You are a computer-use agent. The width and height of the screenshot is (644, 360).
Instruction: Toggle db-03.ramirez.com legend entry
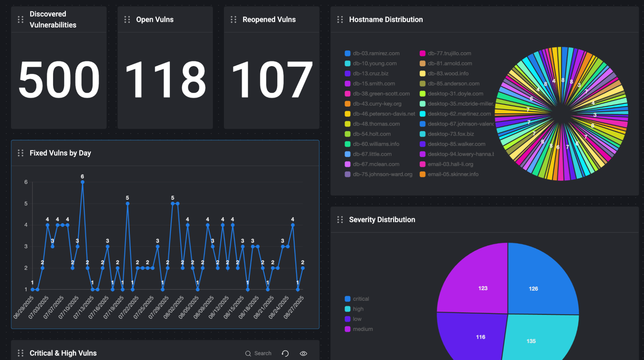pyautogui.click(x=376, y=54)
